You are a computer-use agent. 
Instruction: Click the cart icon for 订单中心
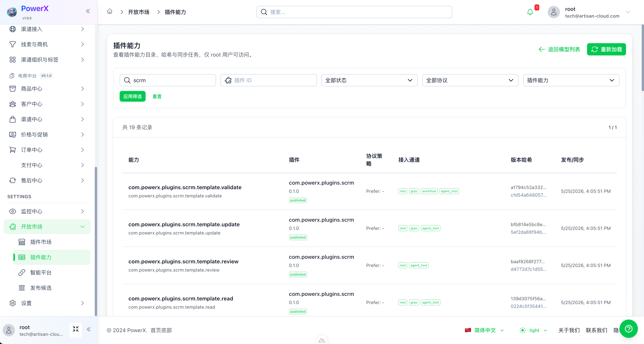coord(12,149)
